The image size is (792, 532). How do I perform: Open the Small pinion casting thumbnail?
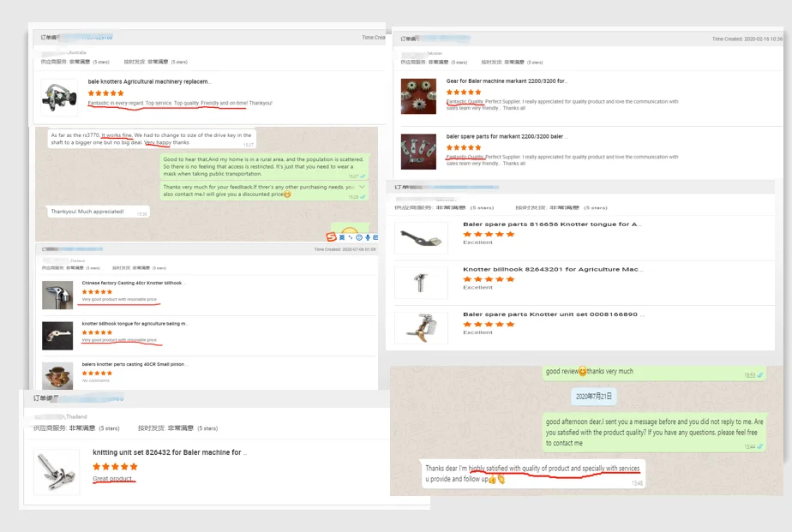pyautogui.click(x=57, y=375)
